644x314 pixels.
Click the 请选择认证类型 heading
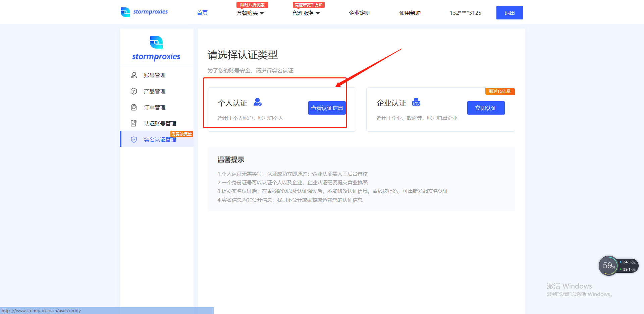tap(243, 55)
